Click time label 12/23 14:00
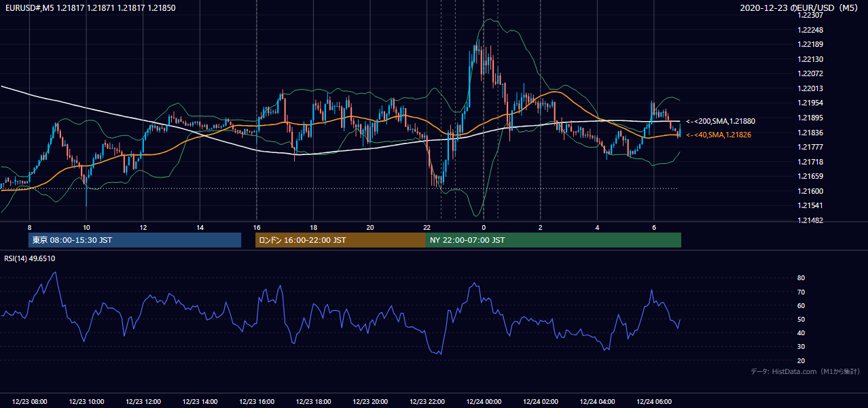The image size is (868, 408). [200, 402]
